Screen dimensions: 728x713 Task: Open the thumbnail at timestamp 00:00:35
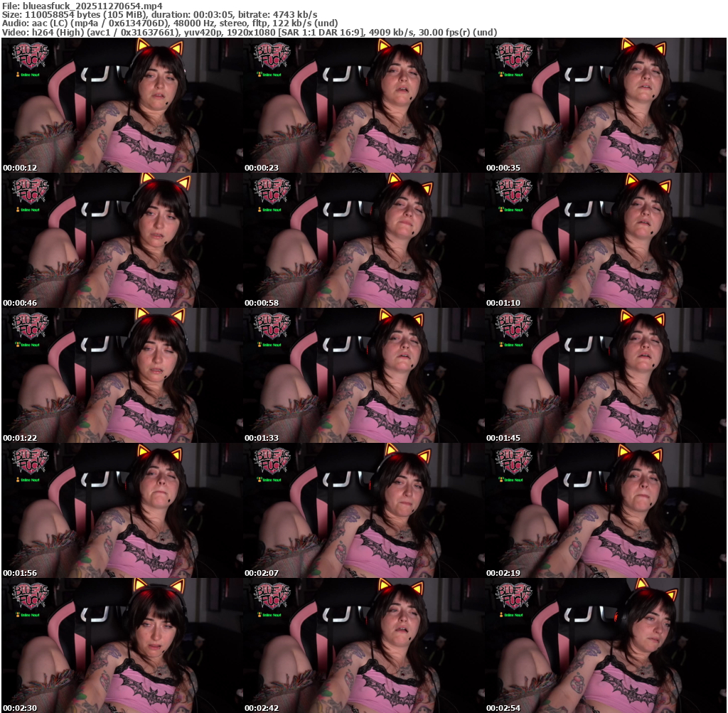[x=606, y=105]
